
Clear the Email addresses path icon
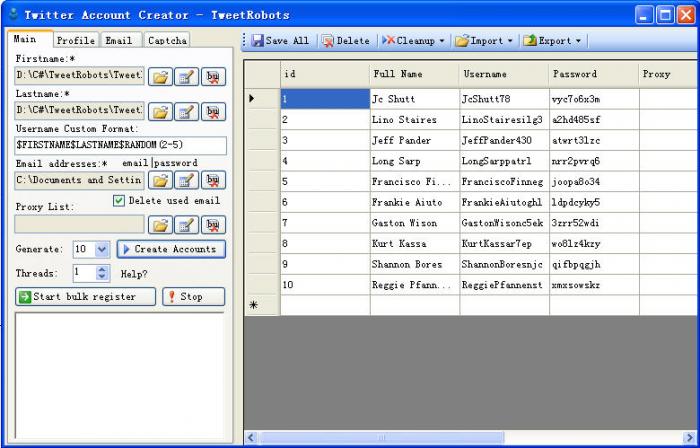click(213, 180)
